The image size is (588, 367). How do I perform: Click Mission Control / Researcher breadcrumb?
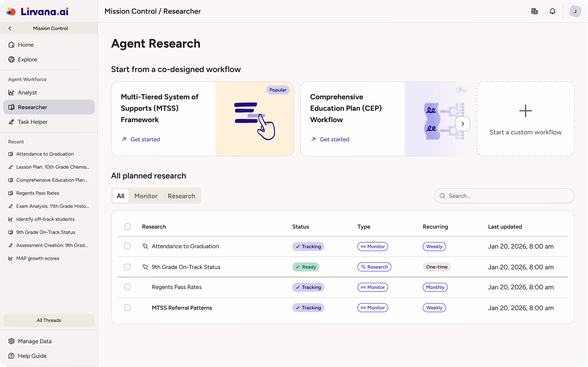point(153,11)
